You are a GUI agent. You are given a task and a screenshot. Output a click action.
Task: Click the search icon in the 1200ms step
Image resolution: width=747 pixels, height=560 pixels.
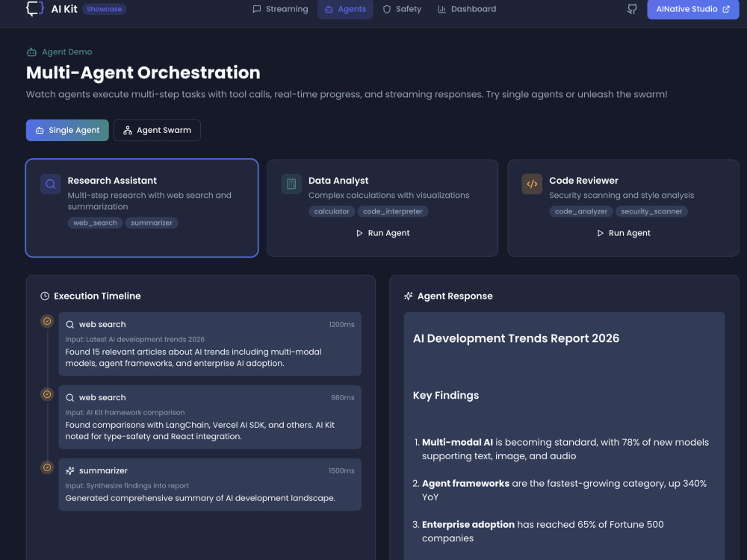point(69,325)
